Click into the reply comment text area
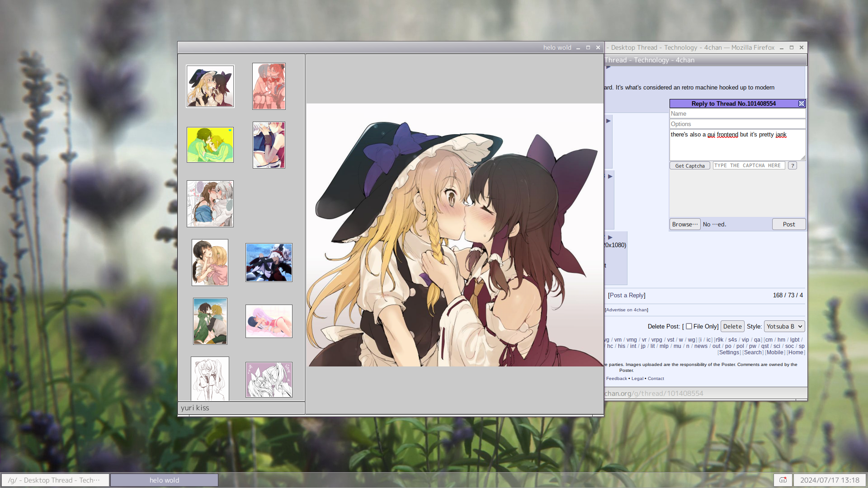Screen dimensions: 868x488 [737, 145]
